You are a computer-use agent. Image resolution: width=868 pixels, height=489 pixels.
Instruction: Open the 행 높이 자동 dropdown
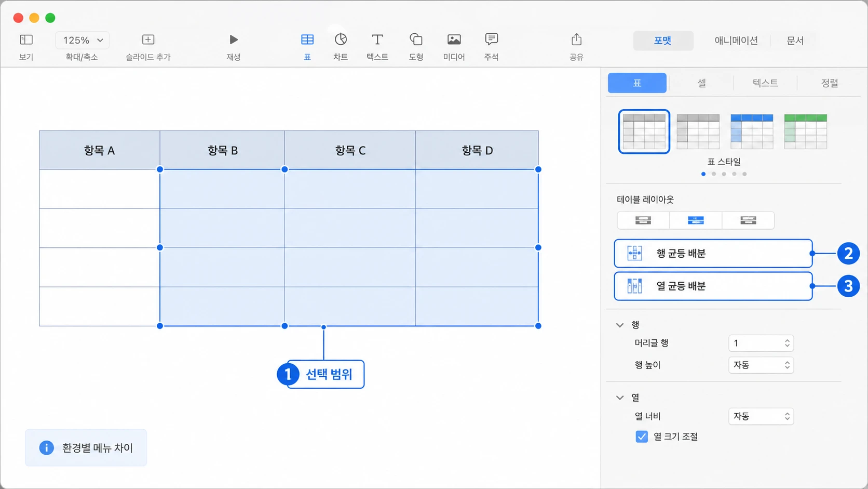[x=761, y=365]
